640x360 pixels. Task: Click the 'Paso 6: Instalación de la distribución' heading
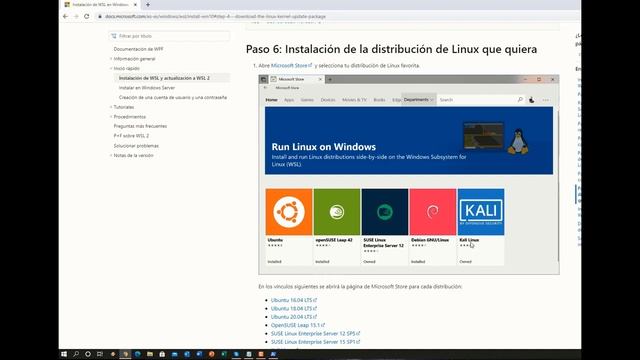click(391, 49)
